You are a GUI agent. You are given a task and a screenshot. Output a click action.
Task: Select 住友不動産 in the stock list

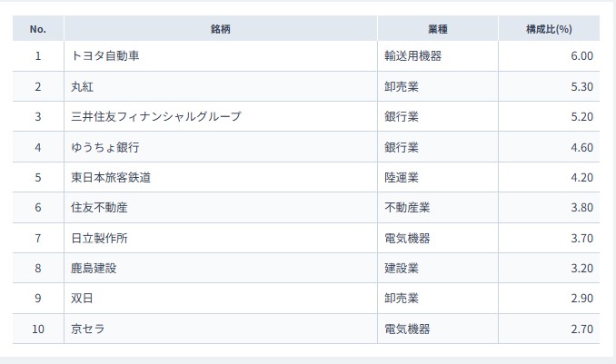point(99,207)
